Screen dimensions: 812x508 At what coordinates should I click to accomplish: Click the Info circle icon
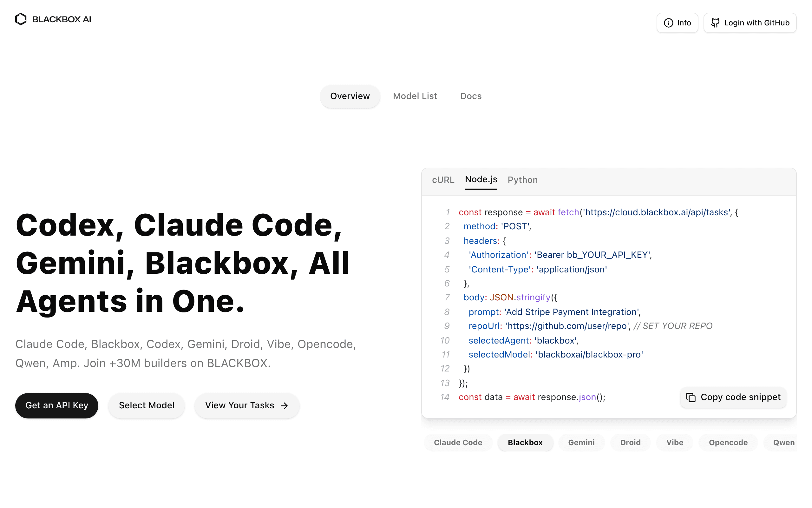tap(668, 23)
